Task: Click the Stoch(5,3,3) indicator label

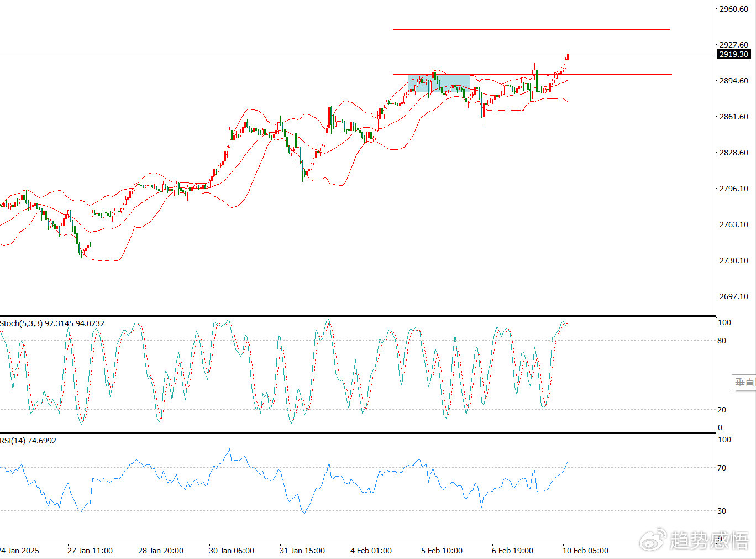Action: [53, 323]
